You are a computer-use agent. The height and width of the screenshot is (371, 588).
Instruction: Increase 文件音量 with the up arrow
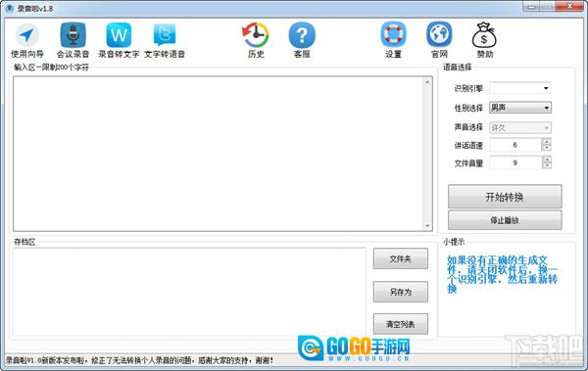[547, 160]
